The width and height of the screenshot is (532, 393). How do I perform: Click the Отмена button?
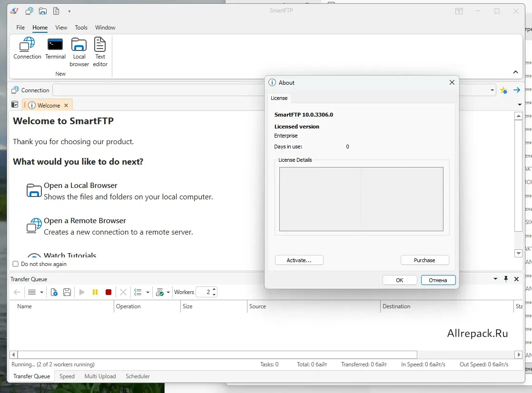(438, 280)
